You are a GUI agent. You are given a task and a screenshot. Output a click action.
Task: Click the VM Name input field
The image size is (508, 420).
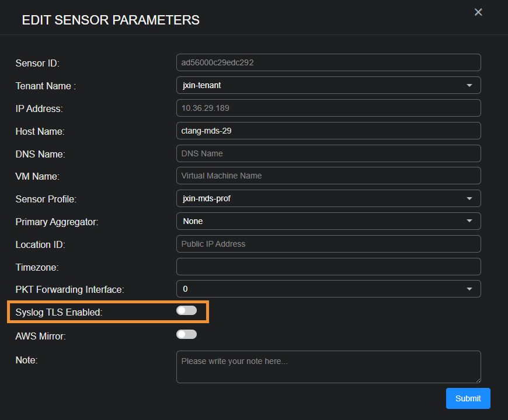click(x=328, y=176)
